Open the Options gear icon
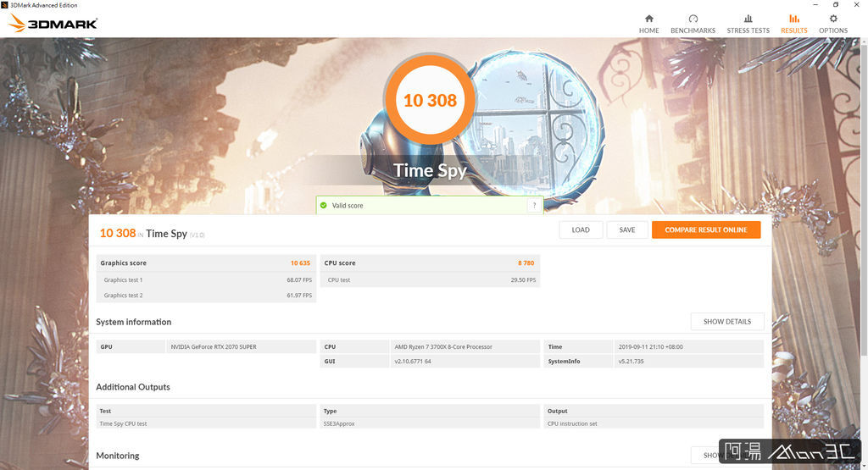The image size is (868, 470). click(833, 19)
